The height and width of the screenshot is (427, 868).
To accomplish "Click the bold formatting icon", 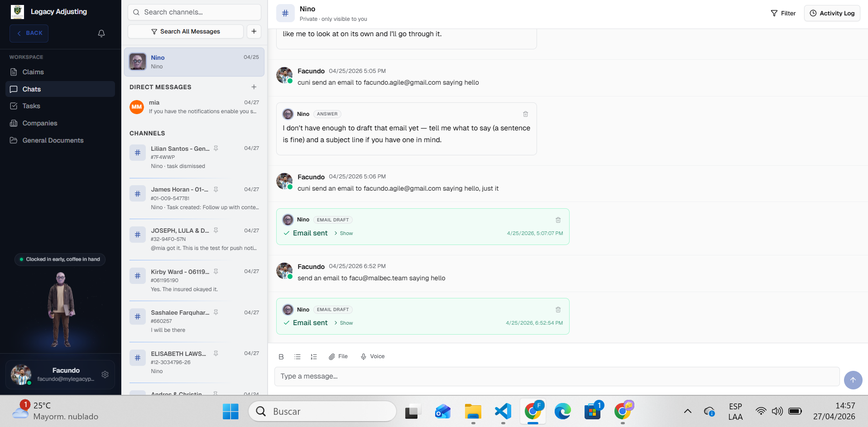I will [281, 357].
